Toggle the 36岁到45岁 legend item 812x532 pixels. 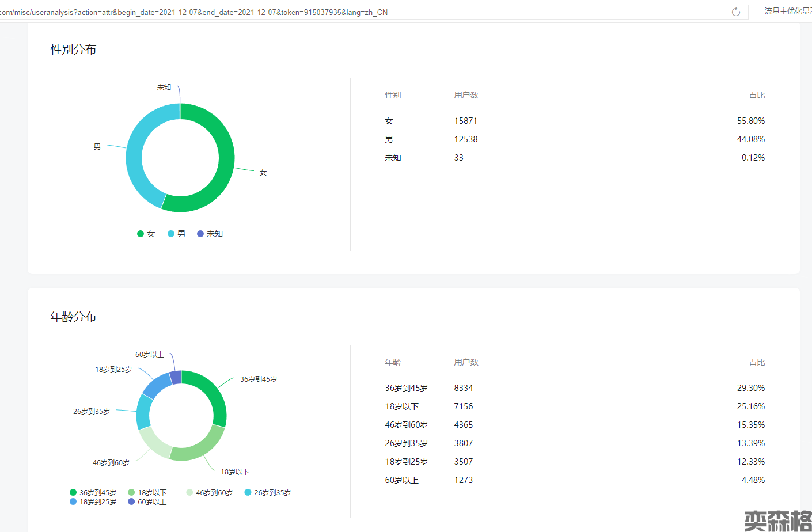pyautogui.click(x=93, y=492)
